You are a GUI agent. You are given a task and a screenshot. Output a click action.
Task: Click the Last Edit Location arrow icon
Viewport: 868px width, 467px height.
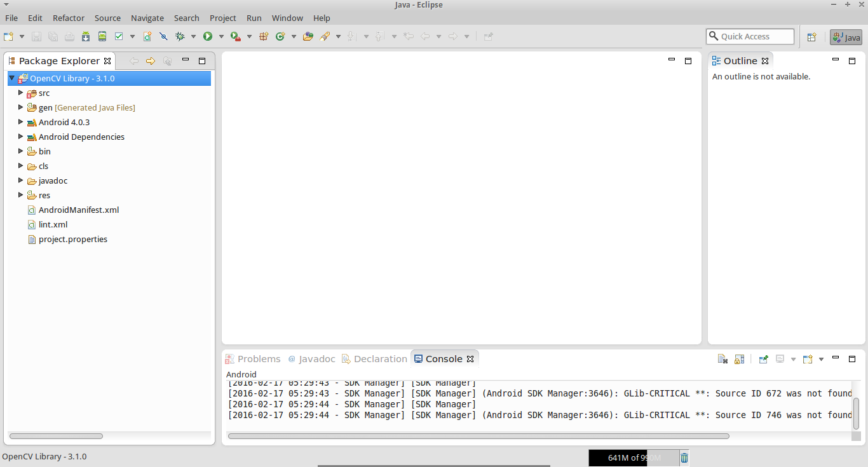tap(409, 36)
